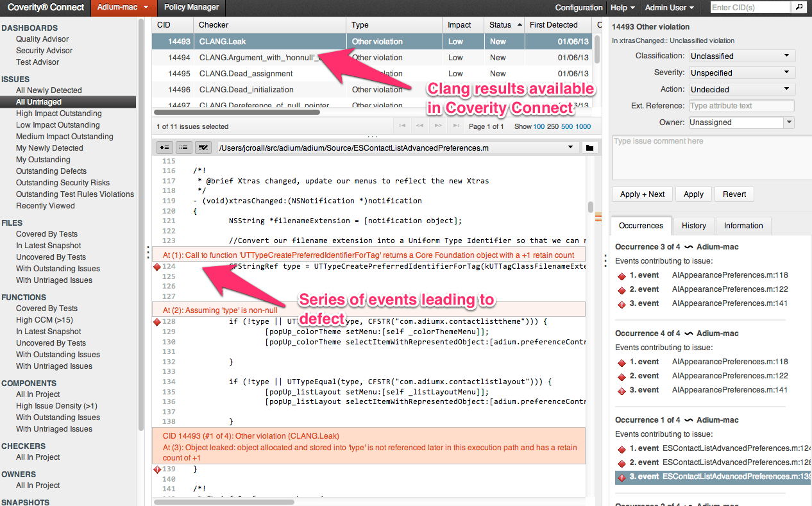The height and width of the screenshot is (506, 812).
Task: Click the third code view toolbar icon (checklist)
Action: click(203, 148)
